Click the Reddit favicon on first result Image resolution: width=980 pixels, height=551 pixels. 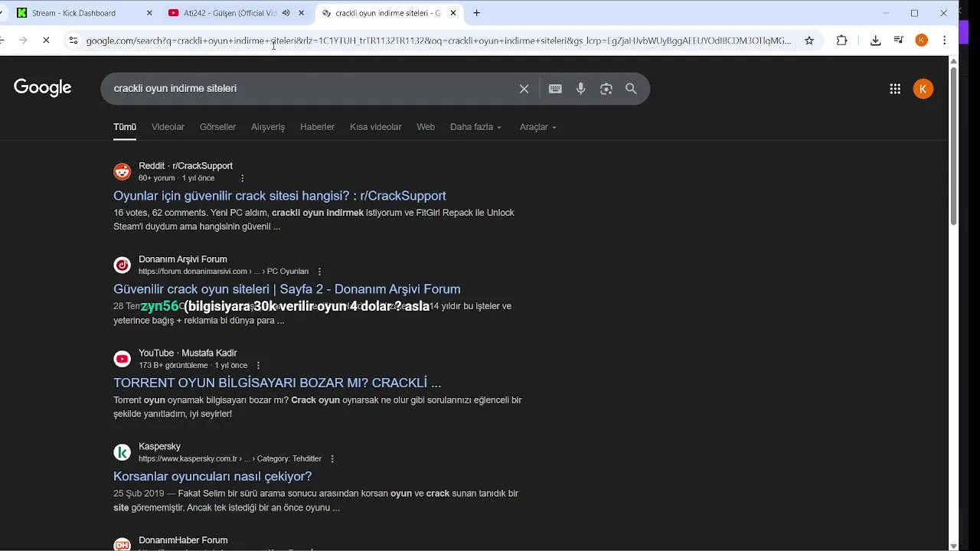tap(122, 171)
